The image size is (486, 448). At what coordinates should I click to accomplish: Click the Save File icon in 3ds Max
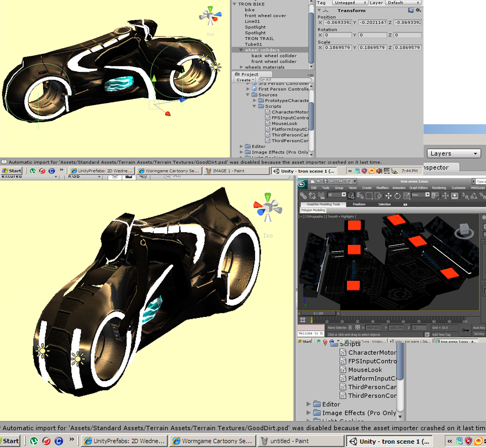tap(325, 181)
